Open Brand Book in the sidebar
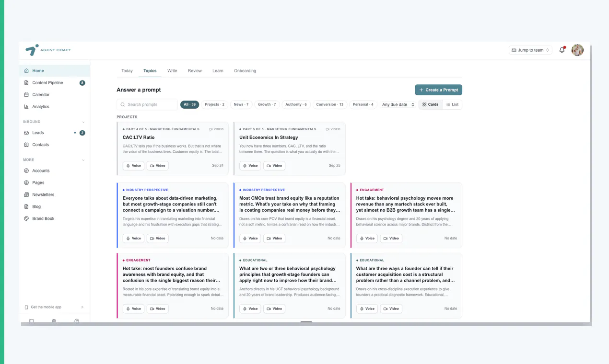This screenshot has width=609, height=364. pos(54,218)
